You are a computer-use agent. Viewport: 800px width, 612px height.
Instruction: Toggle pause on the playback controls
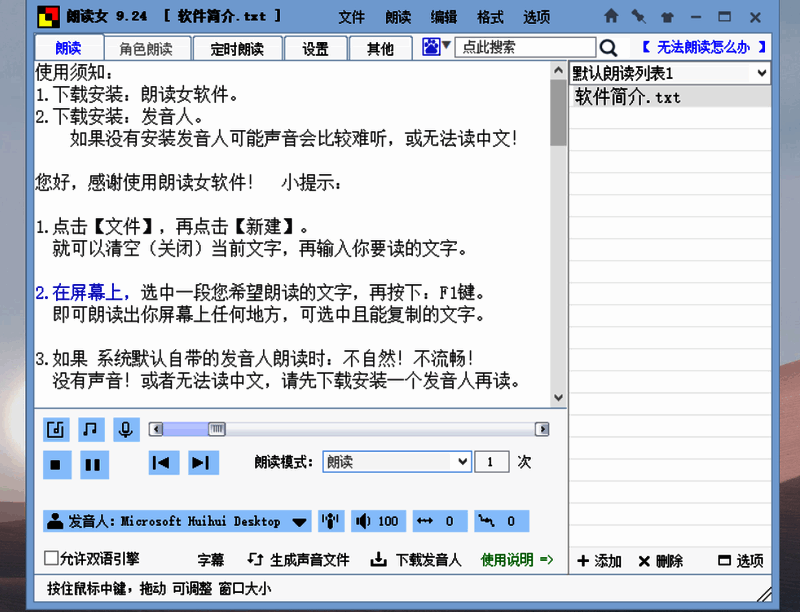click(x=95, y=462)
